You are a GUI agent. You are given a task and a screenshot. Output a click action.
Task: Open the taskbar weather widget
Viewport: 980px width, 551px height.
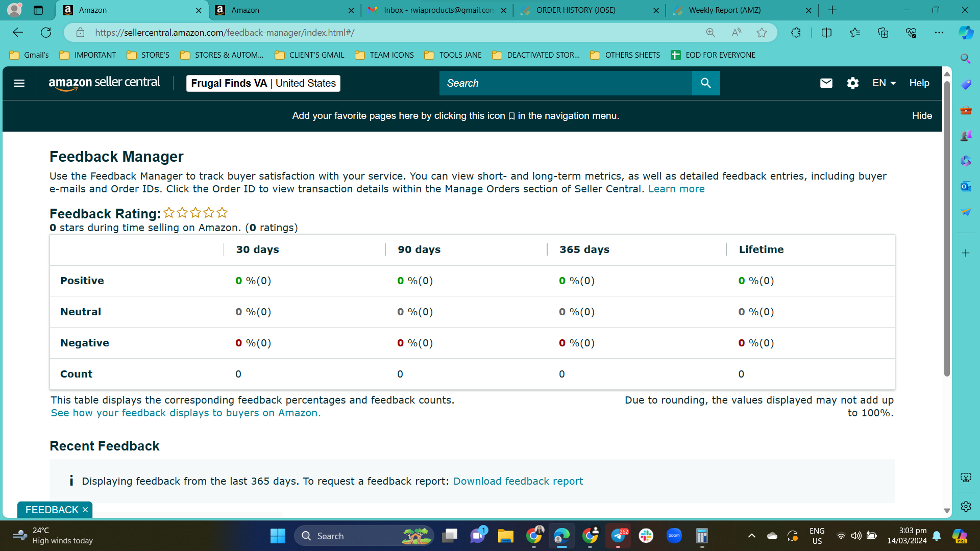coord(53,536)
